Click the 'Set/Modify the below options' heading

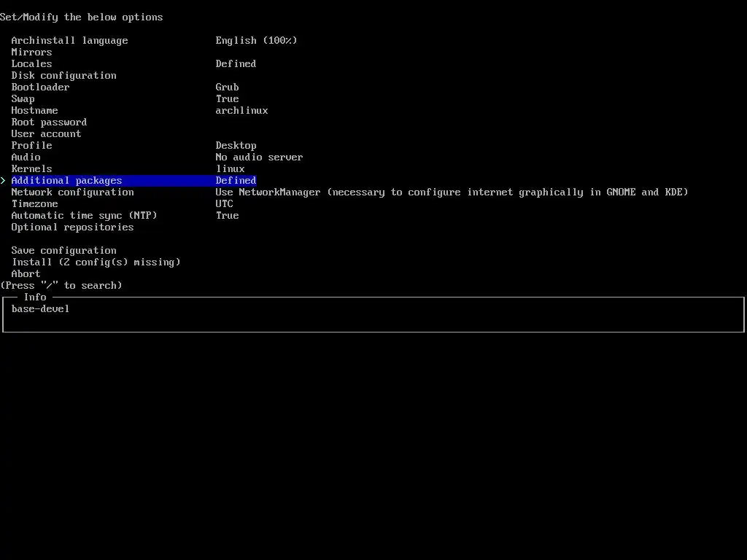[82, 17]
